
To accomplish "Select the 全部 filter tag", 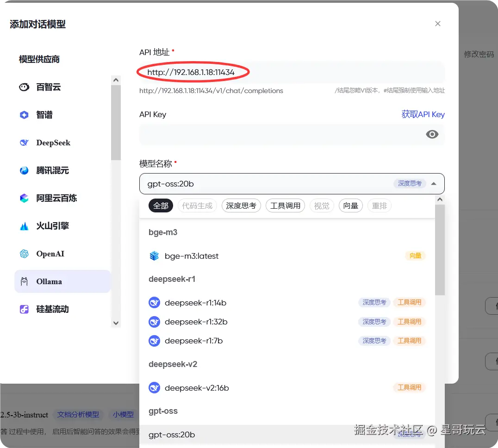I will [161, 206].
